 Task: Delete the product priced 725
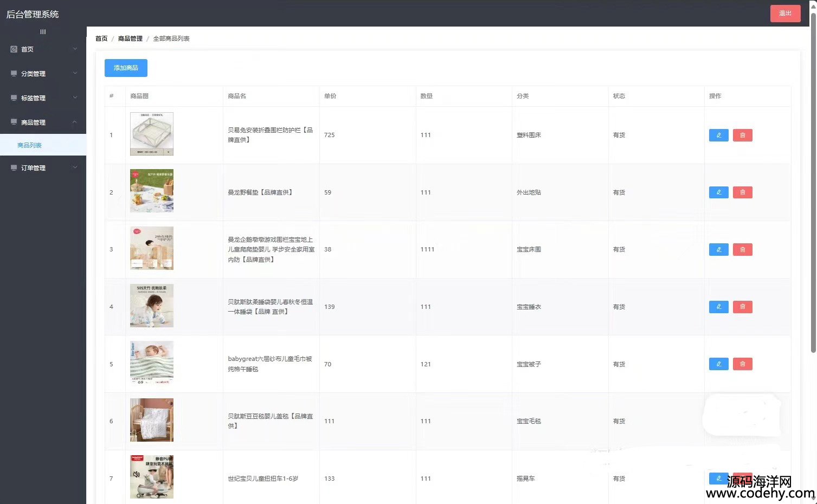click(x=742, y=135)
